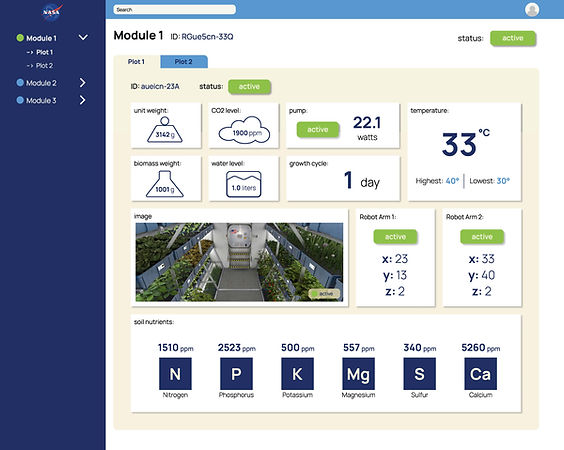
Task: Click the 33 °C temperature reading
Action: [465, 144]
